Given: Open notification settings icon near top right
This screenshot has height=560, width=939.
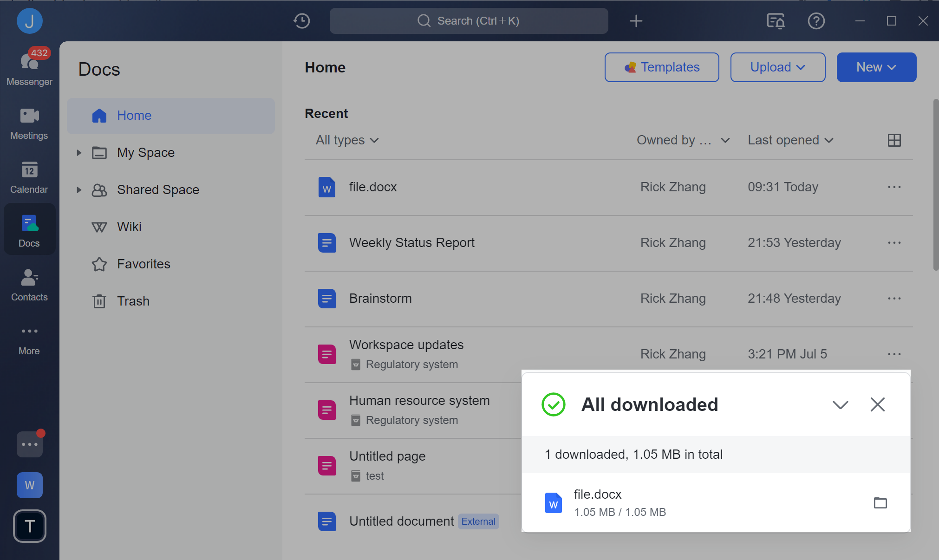Looking at the screenshot, I should tap(775, 21).
